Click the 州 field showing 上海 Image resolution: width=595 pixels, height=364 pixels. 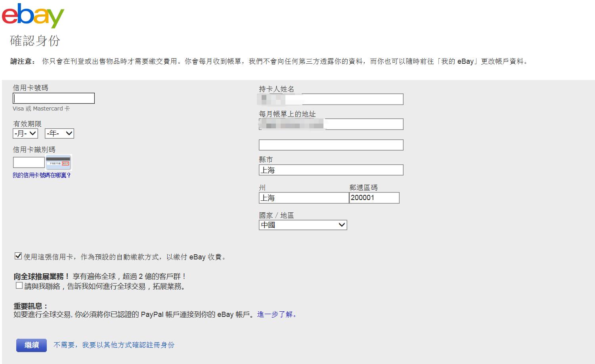(304, 198)
